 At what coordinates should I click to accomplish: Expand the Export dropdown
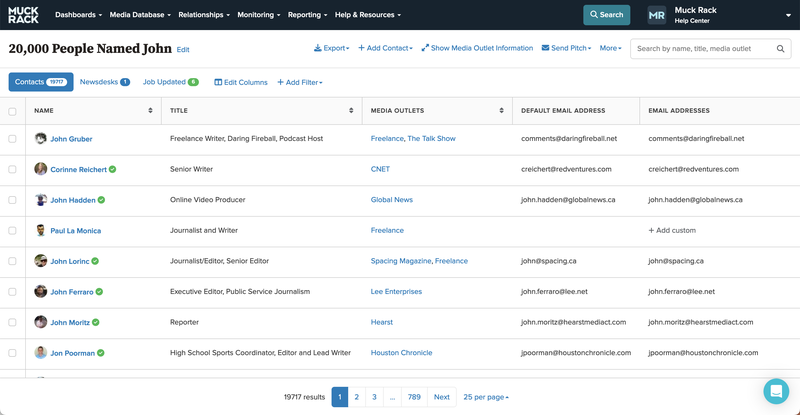pos(332,48)
